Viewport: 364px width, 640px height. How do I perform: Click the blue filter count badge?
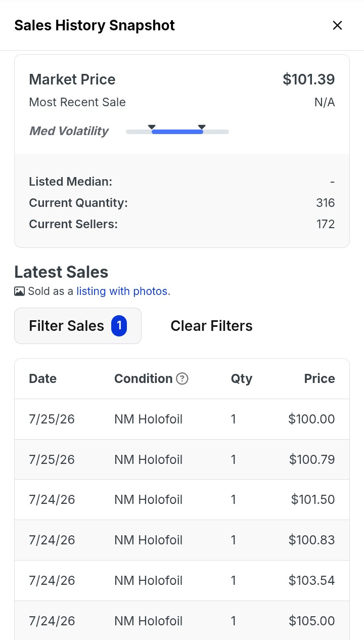119,326
